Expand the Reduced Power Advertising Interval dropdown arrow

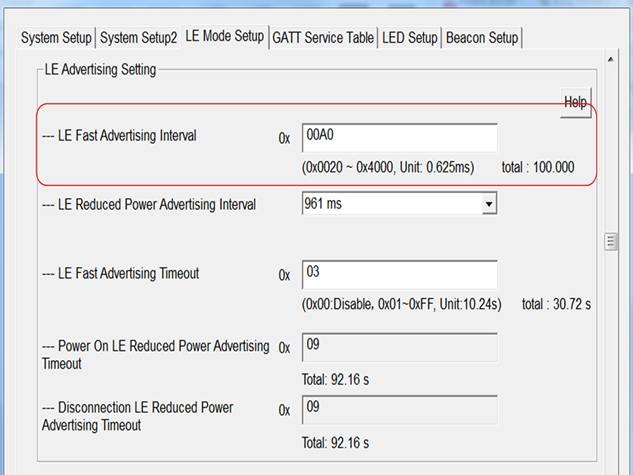489,203
